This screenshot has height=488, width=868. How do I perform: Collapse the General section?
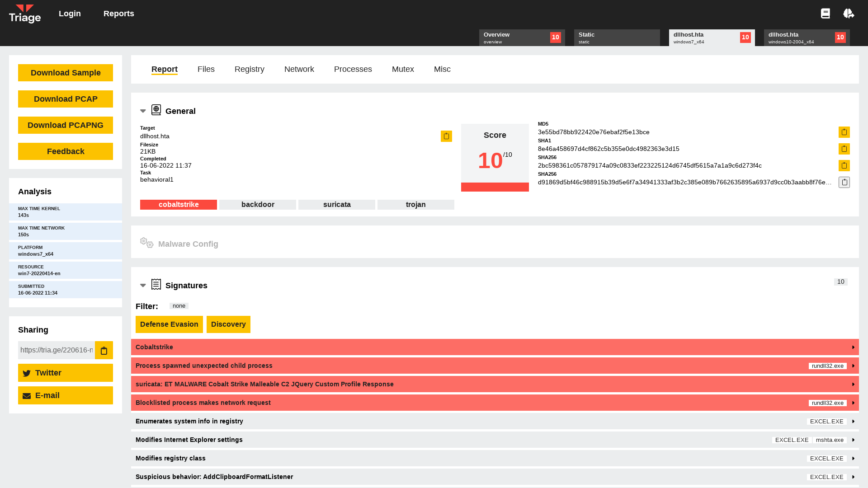click(x=143, y=111)
